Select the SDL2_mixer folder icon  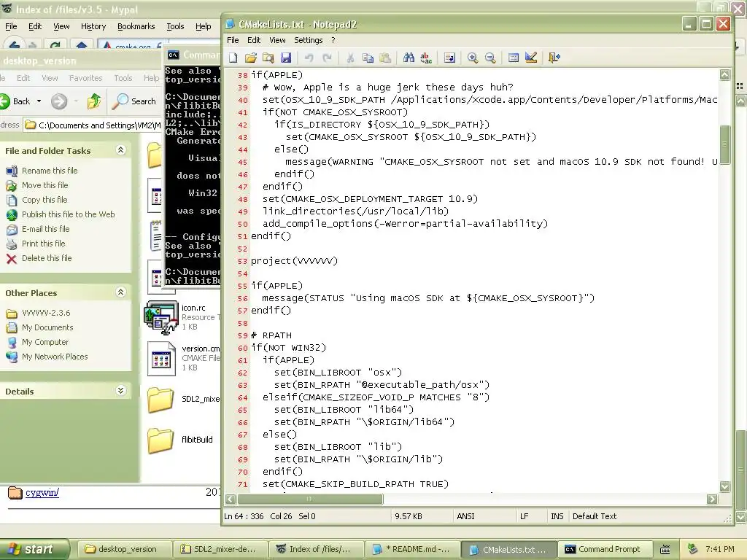(160, 400)
